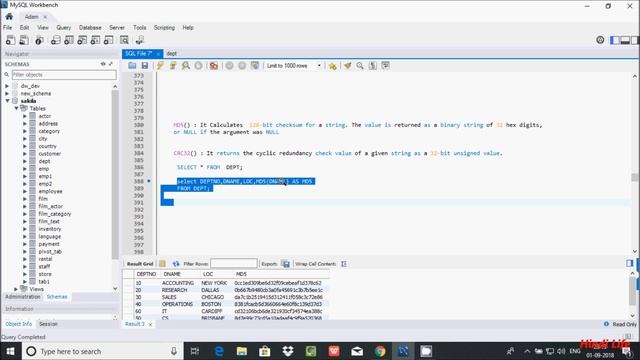Expand the actor table node
640x360 pixels.
tap(24, 116)
